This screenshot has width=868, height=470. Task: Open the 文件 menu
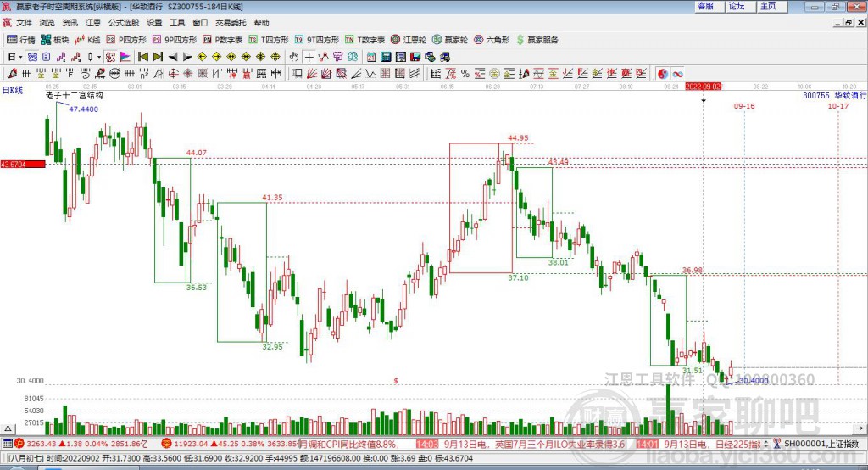click(x=24, y=23)
